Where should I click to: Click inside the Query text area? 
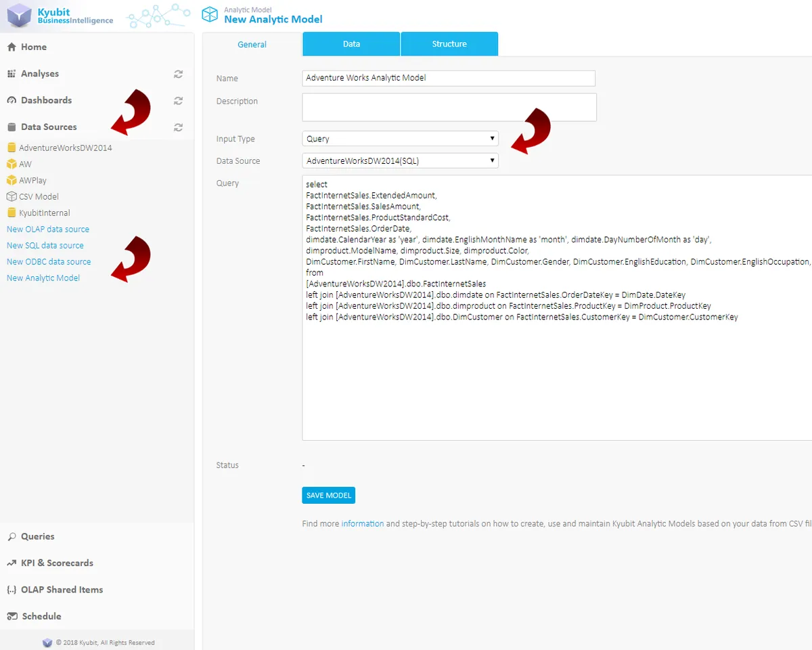coord(557,308)
